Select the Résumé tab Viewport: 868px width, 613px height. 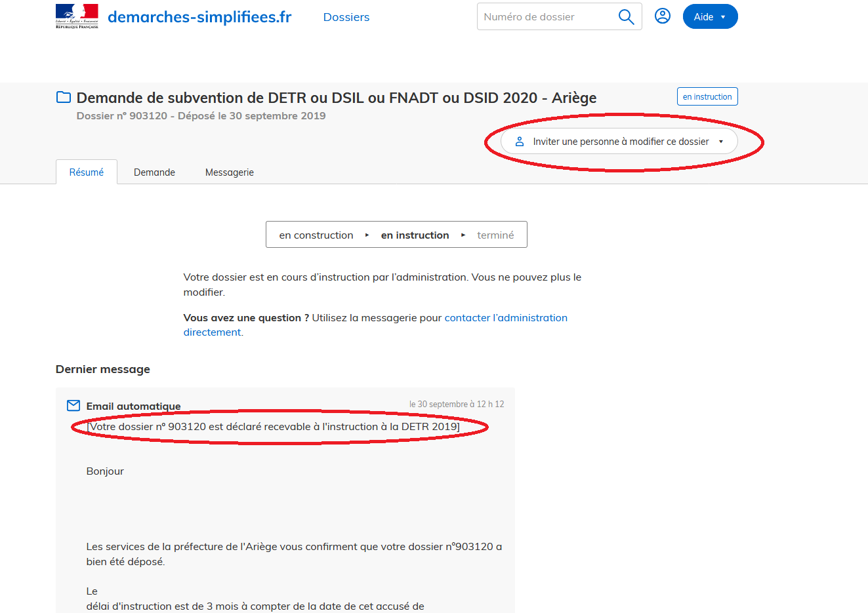[x=86, y=172]
